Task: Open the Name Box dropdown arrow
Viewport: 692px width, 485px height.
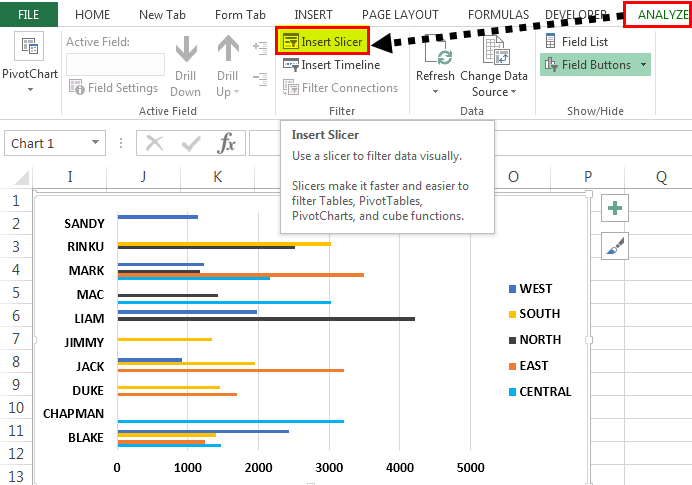Action: (x=95, y=143)
